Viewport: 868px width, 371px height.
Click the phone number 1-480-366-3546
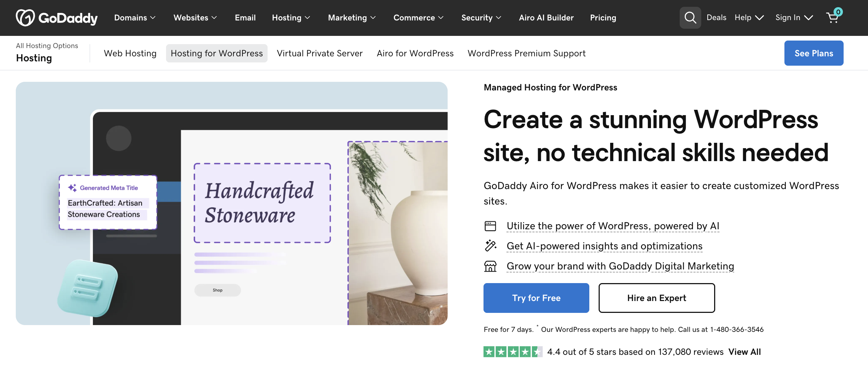click(x=737, y=329)
